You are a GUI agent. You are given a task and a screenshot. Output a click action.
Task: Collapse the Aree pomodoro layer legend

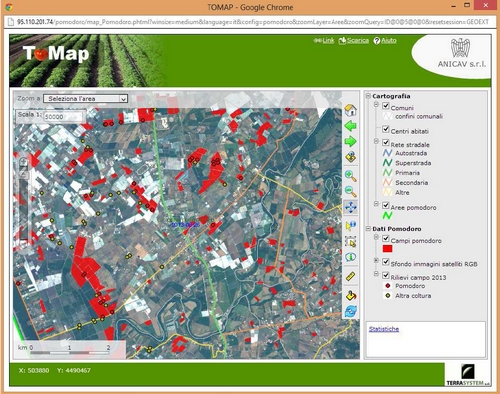[x=376, y=204]
